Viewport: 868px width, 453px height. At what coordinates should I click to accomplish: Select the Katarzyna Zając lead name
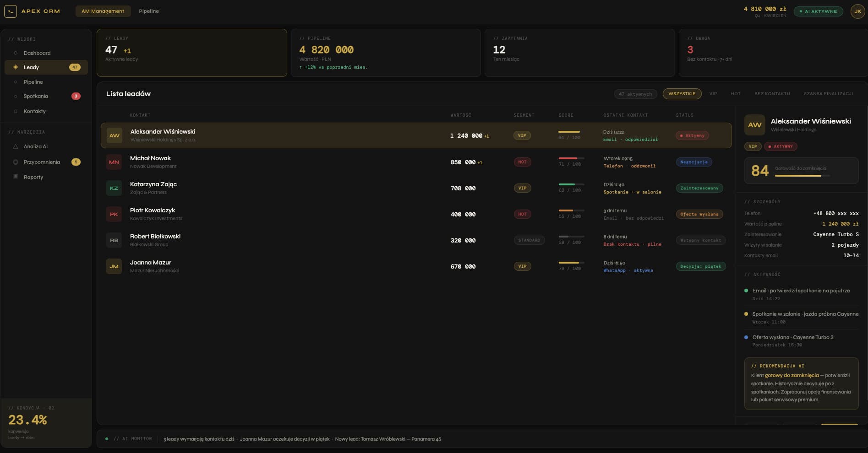coord(153,184)
